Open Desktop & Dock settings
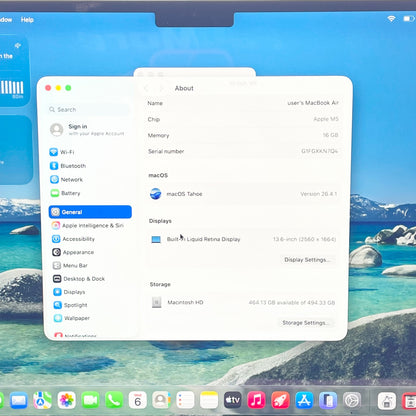This screenshot has width=416, height=416. 79,279
